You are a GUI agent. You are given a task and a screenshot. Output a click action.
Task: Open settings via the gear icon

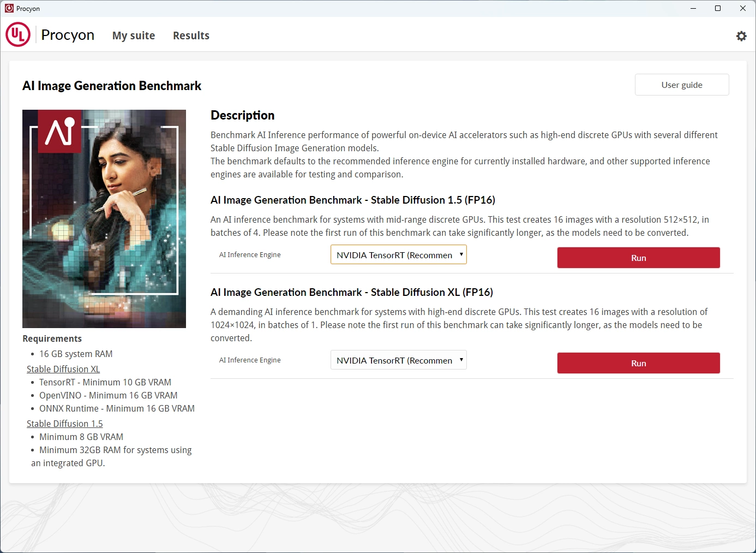pos(741,36)
